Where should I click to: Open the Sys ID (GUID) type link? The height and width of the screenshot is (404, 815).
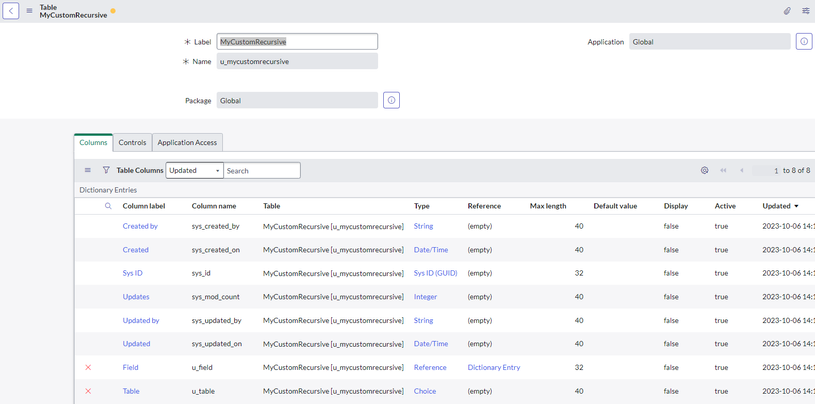(x=436, y=273)
